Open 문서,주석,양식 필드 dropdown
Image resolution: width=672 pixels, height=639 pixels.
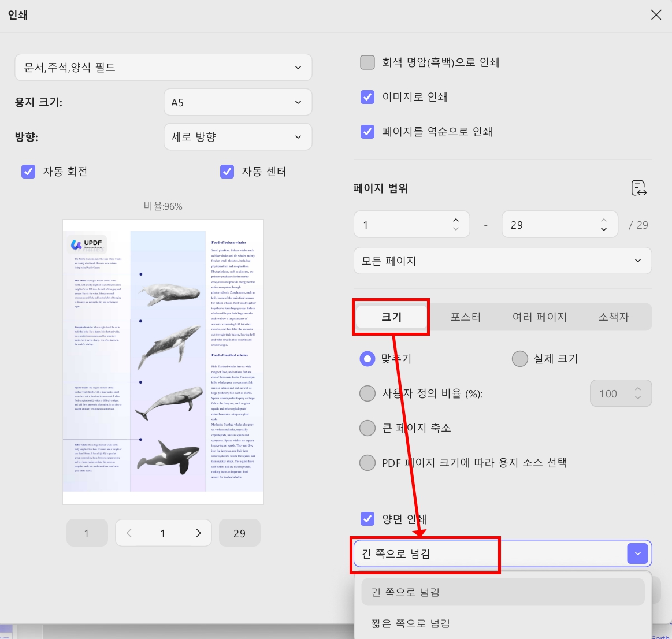click(164, 67)
